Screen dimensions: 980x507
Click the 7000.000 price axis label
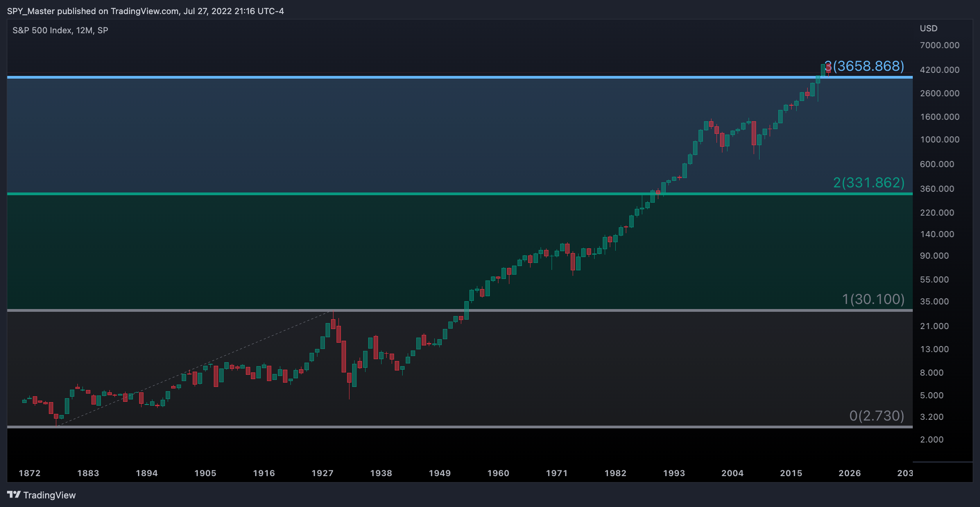pyautogui.click(x=940, y=45)
